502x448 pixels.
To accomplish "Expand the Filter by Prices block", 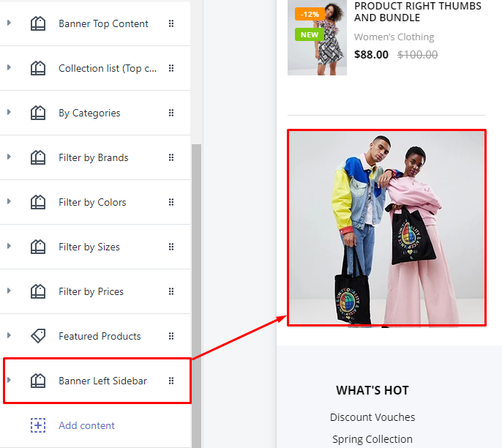I will point(9,291).
